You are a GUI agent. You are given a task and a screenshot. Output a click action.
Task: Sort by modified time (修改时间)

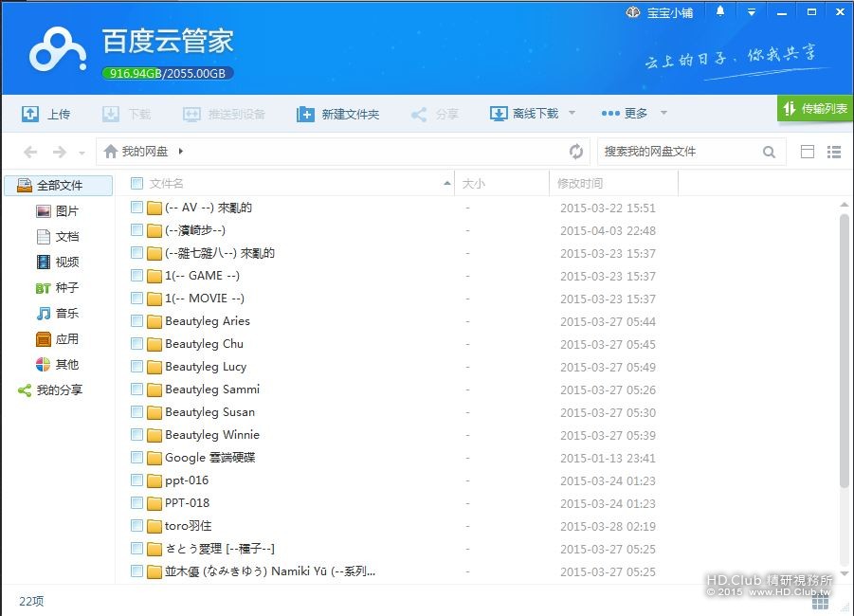click(579, 184)
